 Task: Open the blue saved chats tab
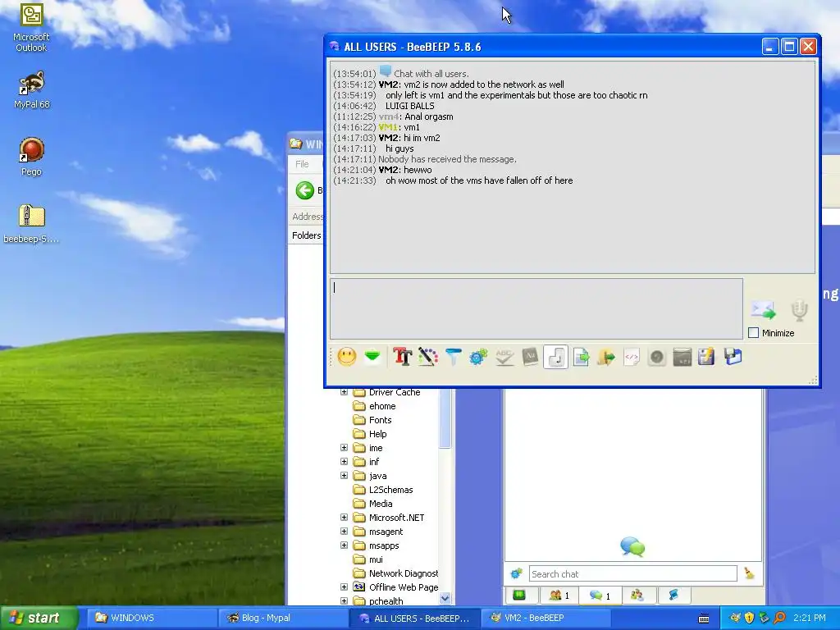tap(673, 596)
